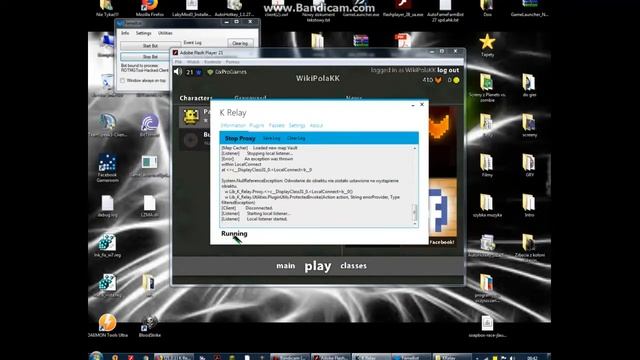Click the main button at game bottom

pyautogui.click(x=286, y=266)
